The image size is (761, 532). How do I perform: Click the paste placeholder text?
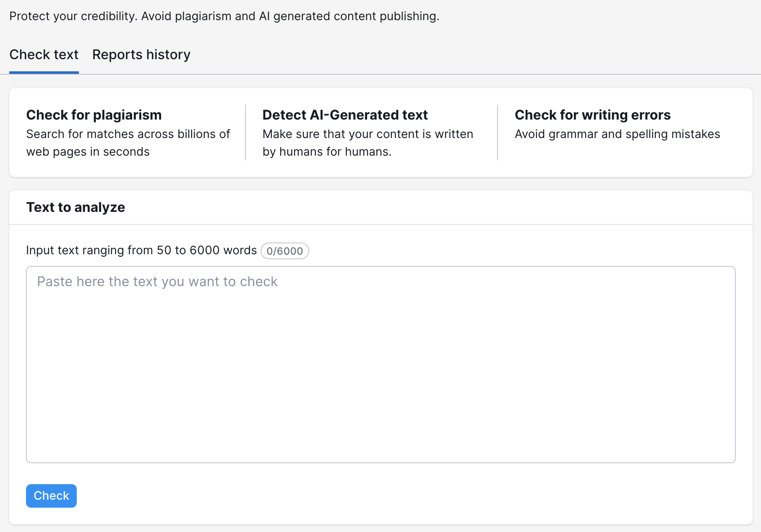click(x=157, y=282)
